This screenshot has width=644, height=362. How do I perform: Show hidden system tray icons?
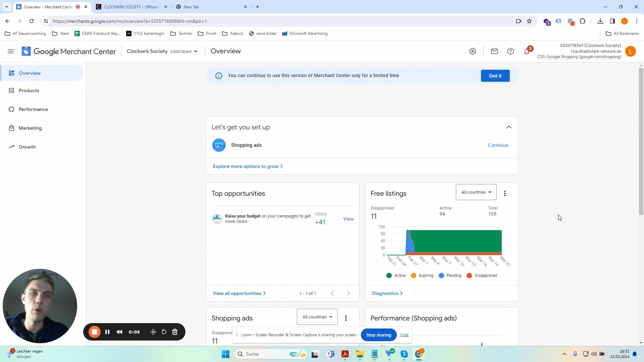pos(565,354)
